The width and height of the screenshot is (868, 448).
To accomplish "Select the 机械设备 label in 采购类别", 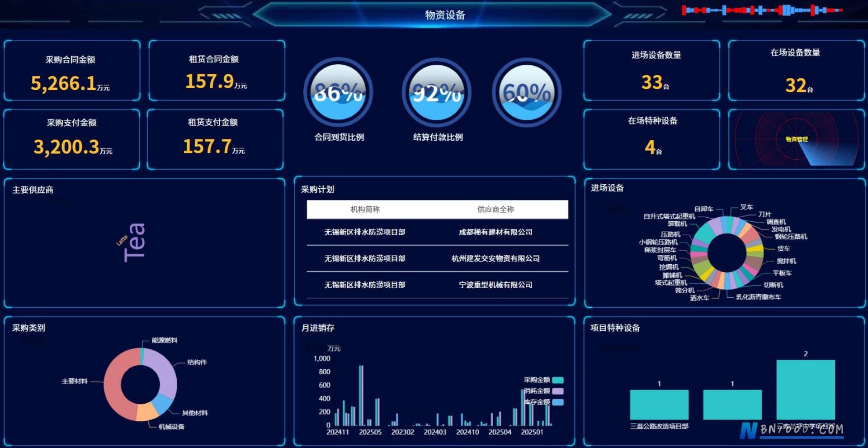I will tap(171, 427).
